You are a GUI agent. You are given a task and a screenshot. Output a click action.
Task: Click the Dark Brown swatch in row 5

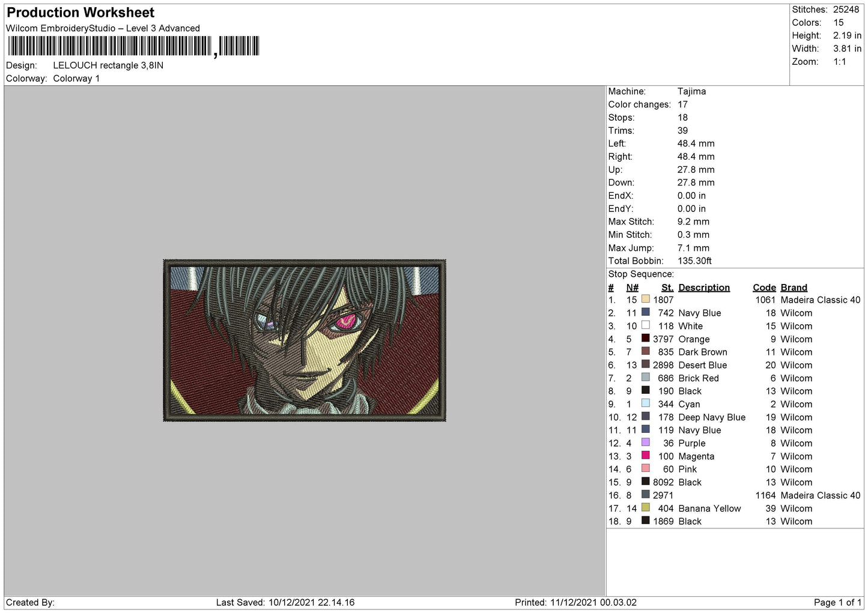click(x=646, y=351)
